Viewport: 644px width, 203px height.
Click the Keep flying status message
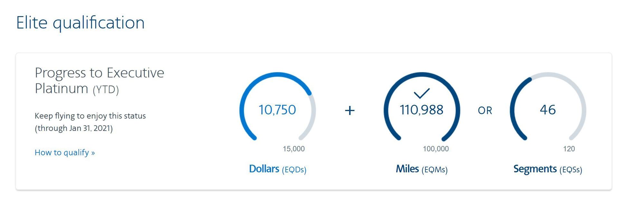[x=90, y=116]
